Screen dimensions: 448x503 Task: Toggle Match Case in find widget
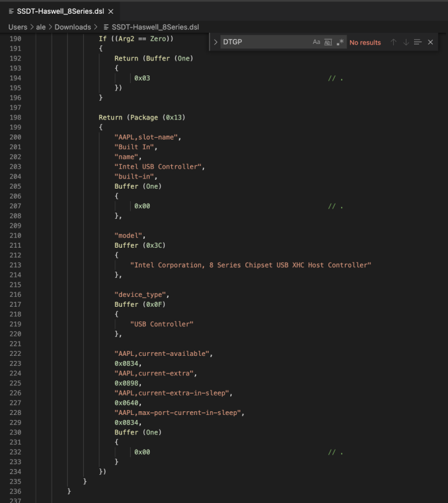316,42
